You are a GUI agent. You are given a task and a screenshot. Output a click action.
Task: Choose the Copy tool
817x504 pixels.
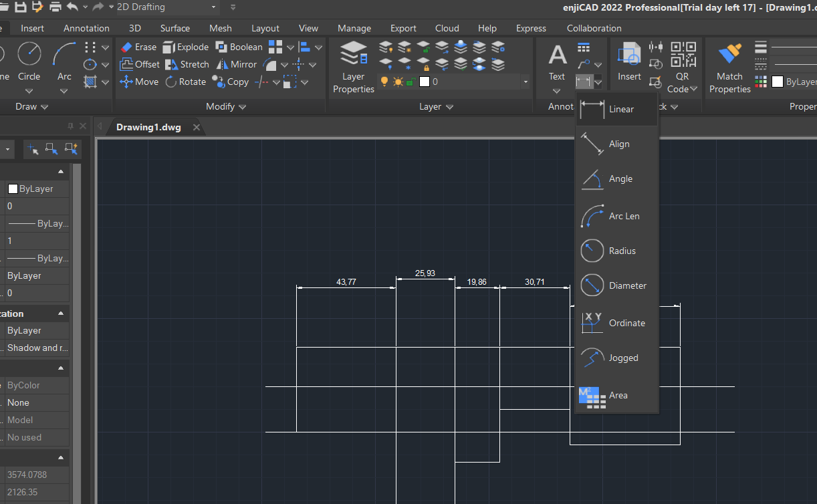tap(230, 82)
